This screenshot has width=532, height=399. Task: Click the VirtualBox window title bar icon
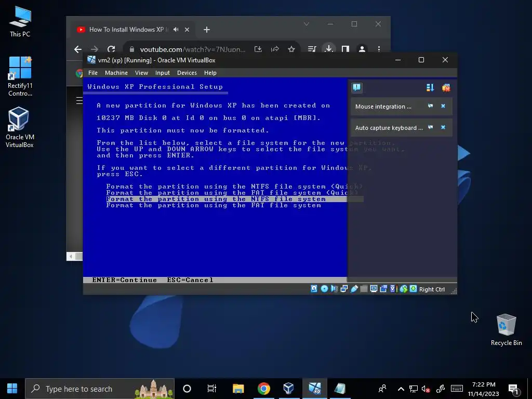coord(91,60)
